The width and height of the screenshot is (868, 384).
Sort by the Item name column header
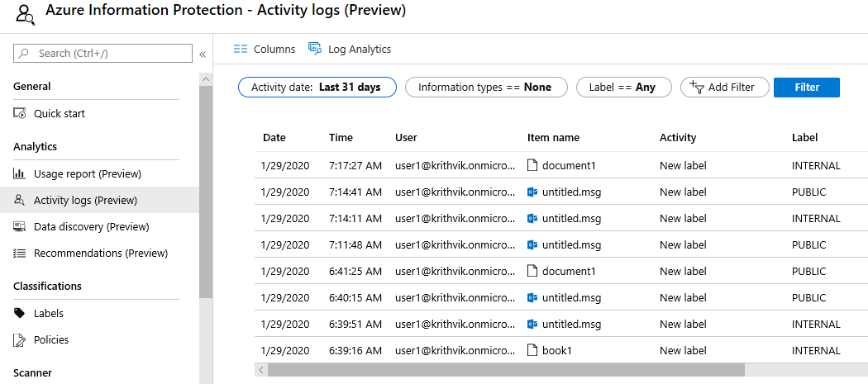pyautogui.click(x=553, y=137)
